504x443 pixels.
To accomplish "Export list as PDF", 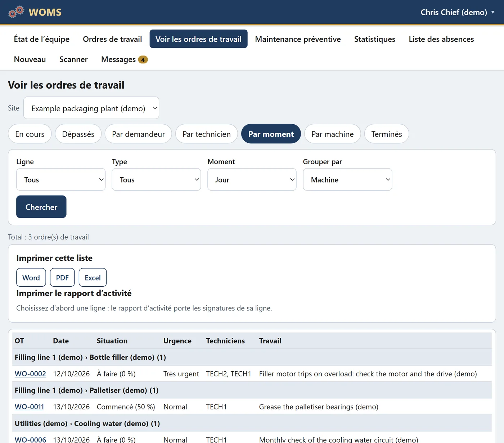I will coord(62,277).
